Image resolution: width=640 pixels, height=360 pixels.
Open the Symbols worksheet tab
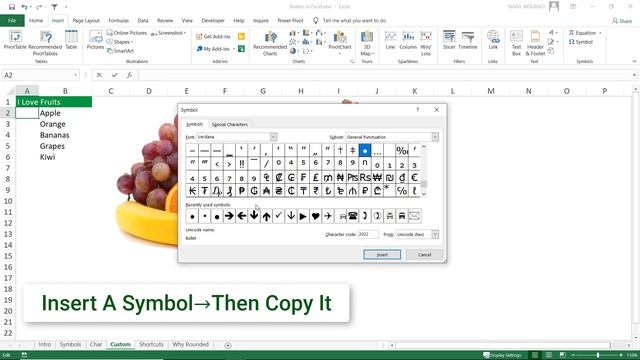point(70,344)
